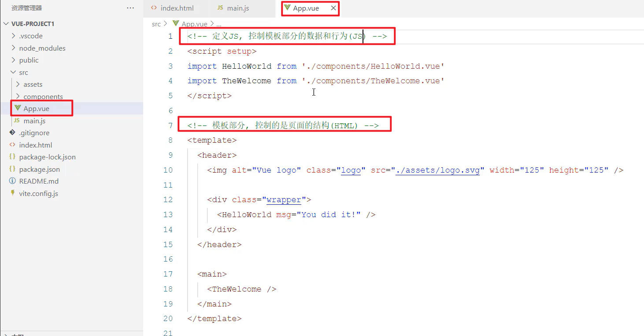Screen dimensions: 644x336
Task: Click the alt="Vue logo" attribute
Action: tap(266, 170)
